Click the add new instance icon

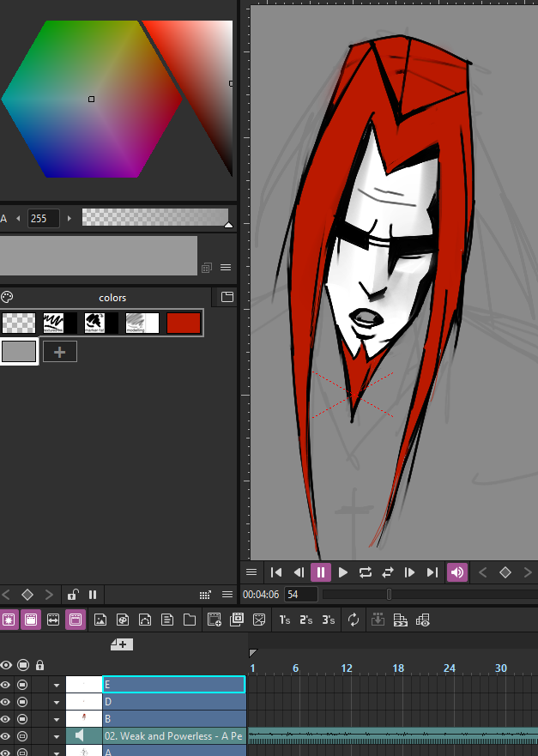pos(214,620)
